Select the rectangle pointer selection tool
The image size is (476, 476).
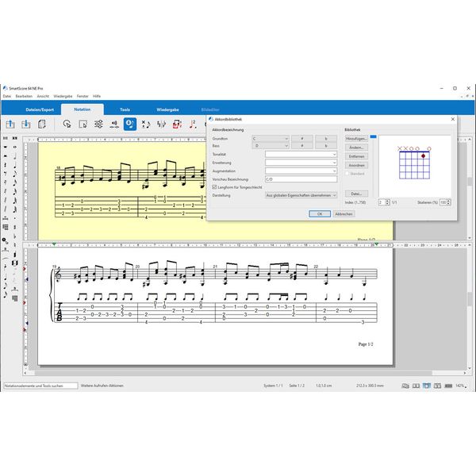[83, 124]
